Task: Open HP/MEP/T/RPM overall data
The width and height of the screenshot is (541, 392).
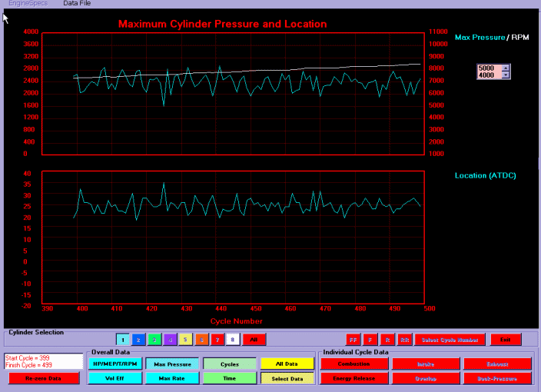Action: (x=114, y=364)
